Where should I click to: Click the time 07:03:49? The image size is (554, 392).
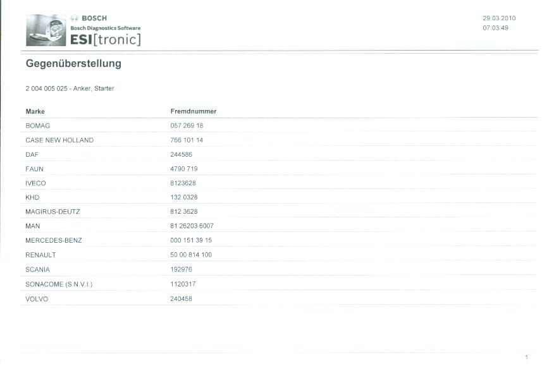coord(495,28)
